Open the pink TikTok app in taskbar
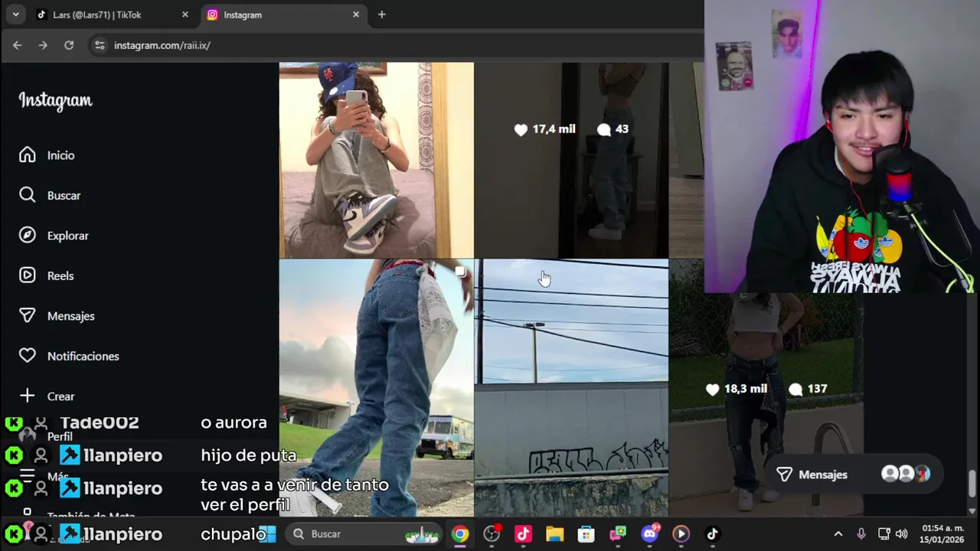980x551 pixels. (523, 534)
